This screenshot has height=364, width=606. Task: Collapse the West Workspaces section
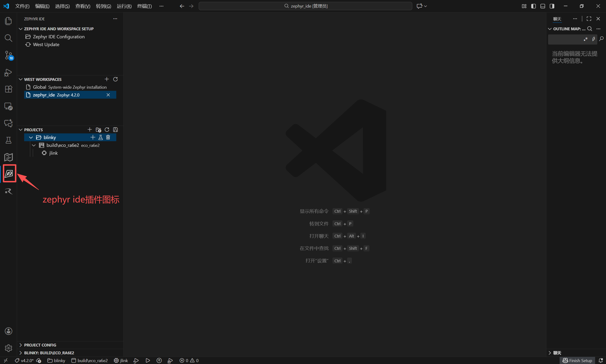coord(21,79)
